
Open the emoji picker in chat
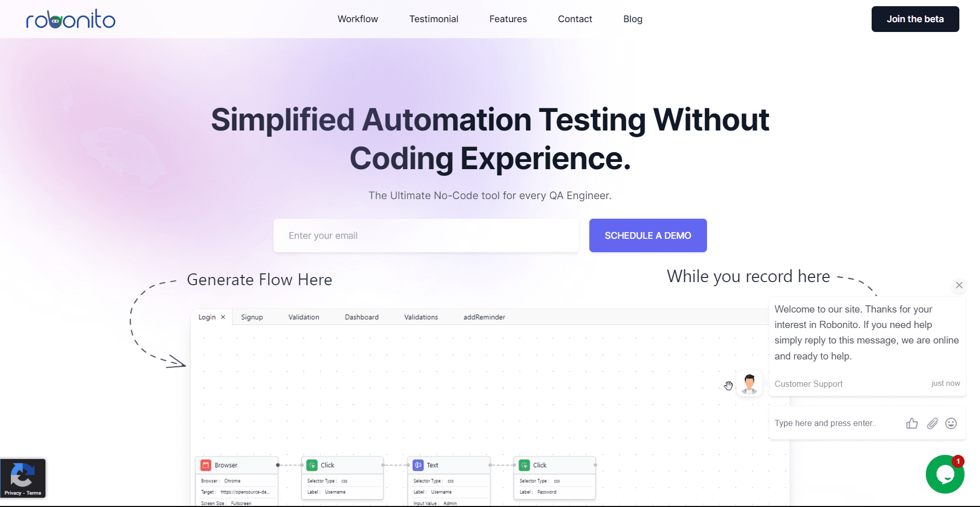tap(951, 423)
